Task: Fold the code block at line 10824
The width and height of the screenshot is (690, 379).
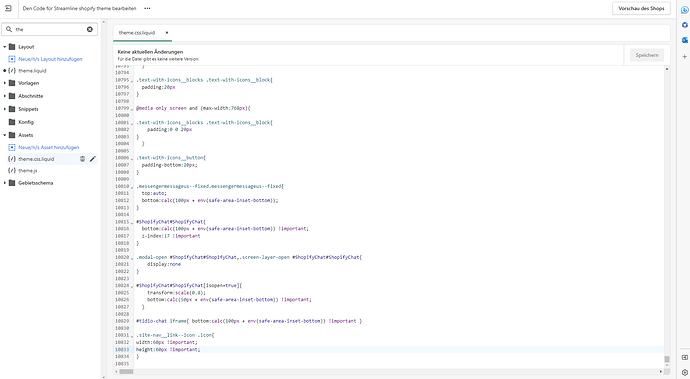Action: 132,286
